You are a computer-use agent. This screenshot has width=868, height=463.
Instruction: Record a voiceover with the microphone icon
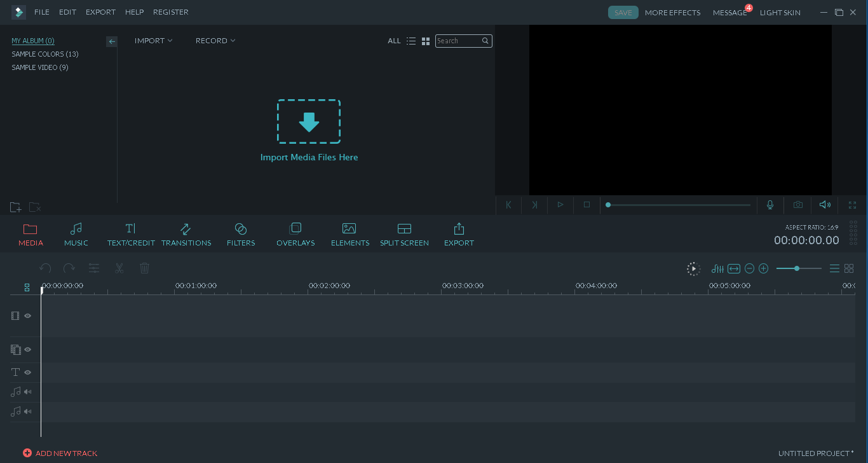(770, 205)
